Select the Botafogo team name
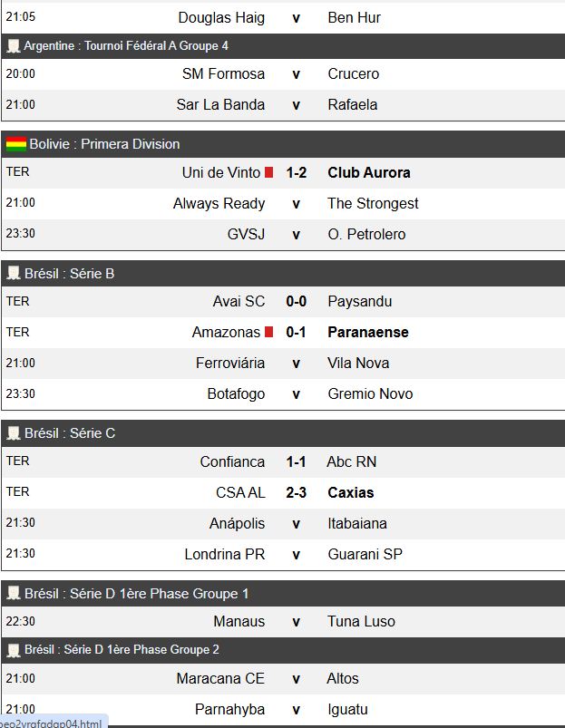 click(236, 393)
